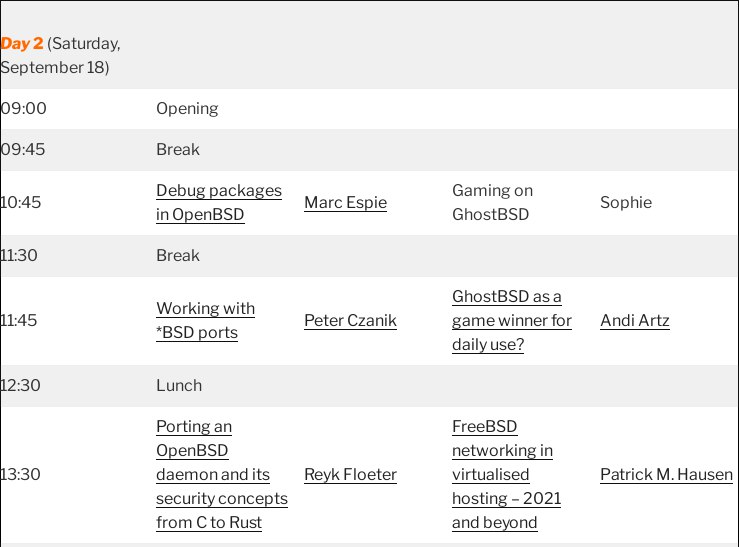
Task: Click the 09:45 Break entry
Action: 178,149
